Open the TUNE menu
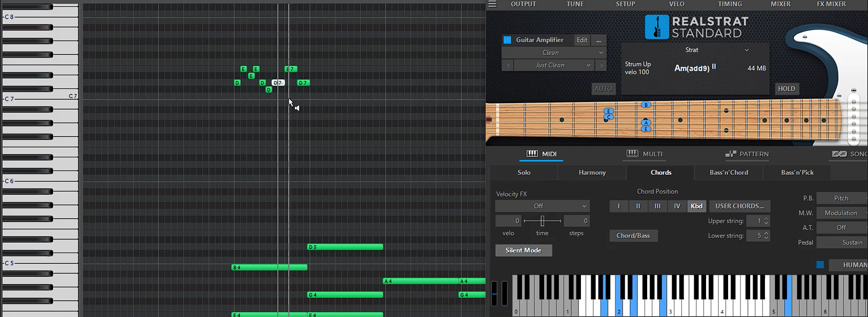This screenshot has width=868, height=317. pyautogui.click(x=575, y=4)
